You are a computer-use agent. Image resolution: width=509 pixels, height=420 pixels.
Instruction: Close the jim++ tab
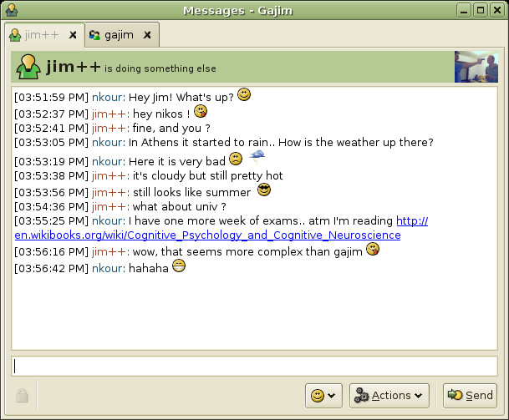(73, 35)
